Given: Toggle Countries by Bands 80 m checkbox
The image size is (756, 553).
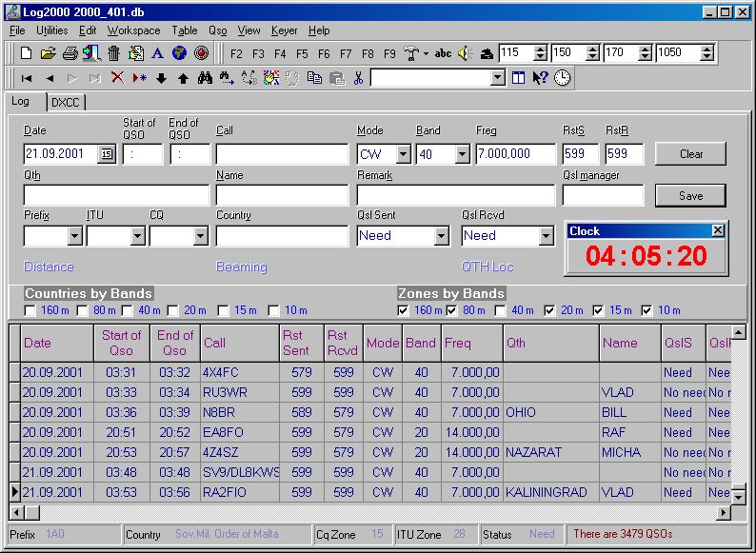Looking at the screenshot, I should 83,310.
